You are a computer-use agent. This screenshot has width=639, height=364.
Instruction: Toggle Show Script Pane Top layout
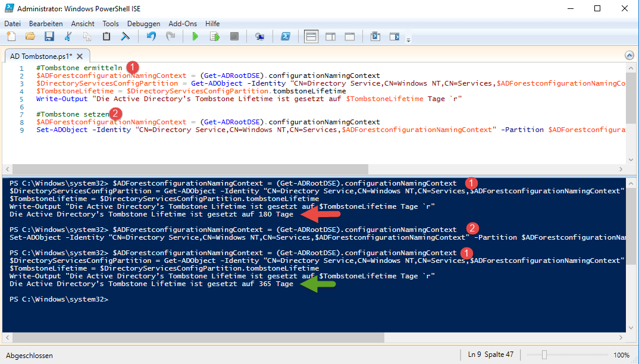pos(311,37)
